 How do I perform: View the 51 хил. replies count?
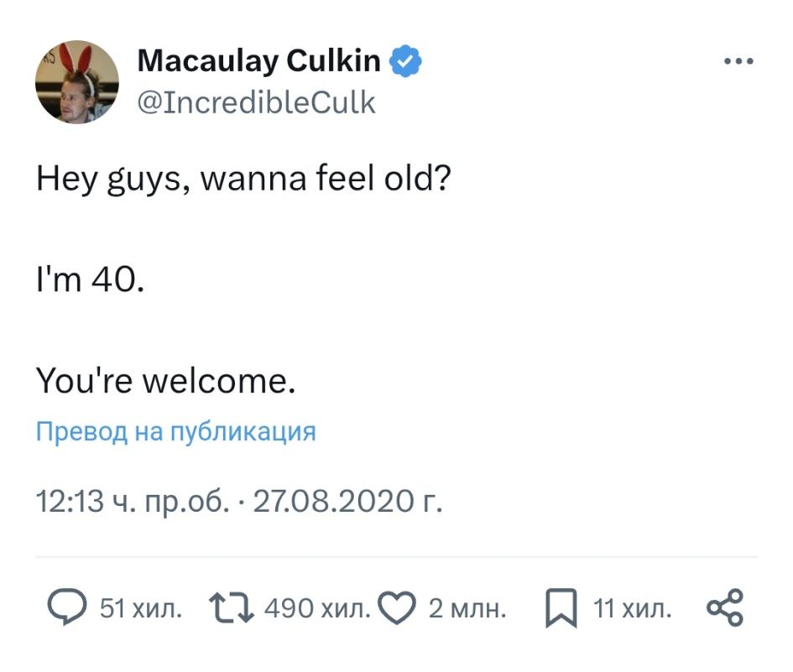pos(140,608)
